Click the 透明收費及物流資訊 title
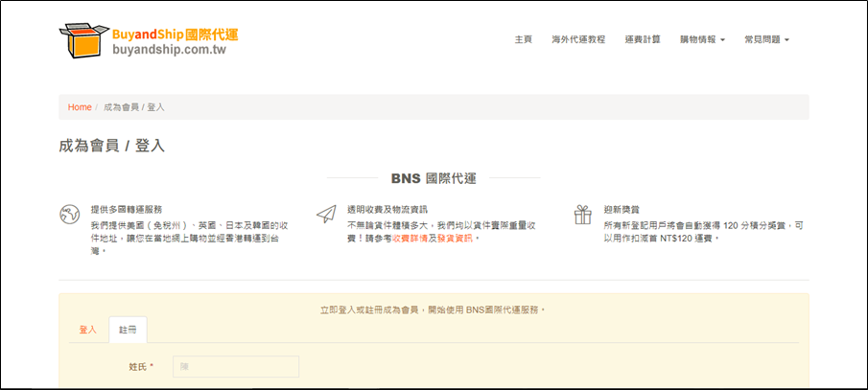This screenshot has width=868, height=390. [387, 209]
